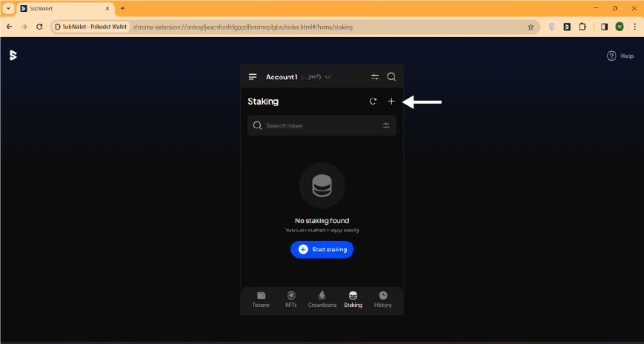Refresh the staking list

pyautogui.click(x=373, y=102)
